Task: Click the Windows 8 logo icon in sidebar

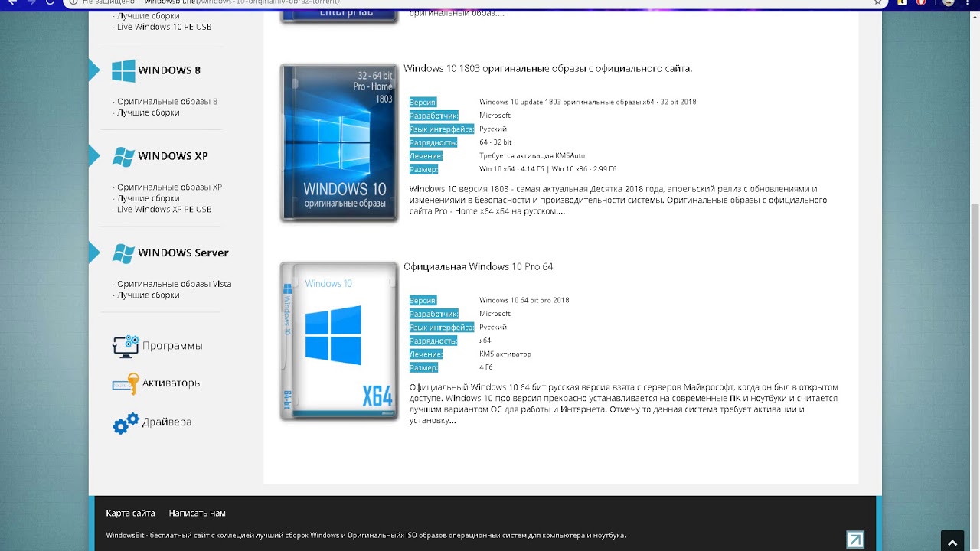Action: click(x=123, y=70)
